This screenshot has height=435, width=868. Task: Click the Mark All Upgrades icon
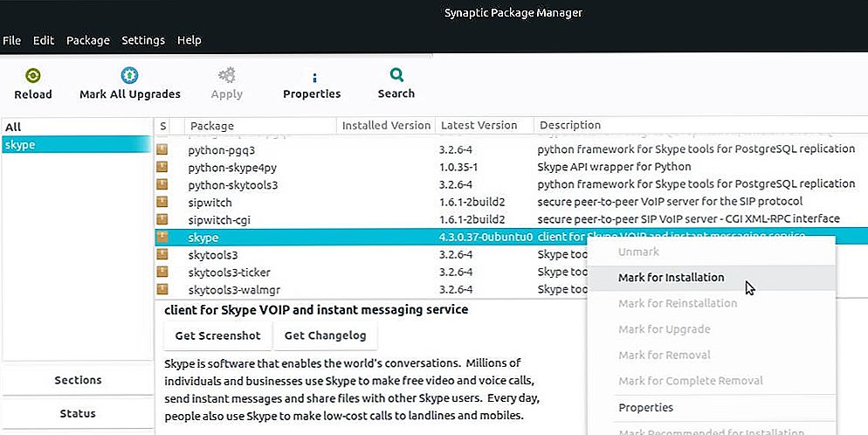tap(129, 75)
